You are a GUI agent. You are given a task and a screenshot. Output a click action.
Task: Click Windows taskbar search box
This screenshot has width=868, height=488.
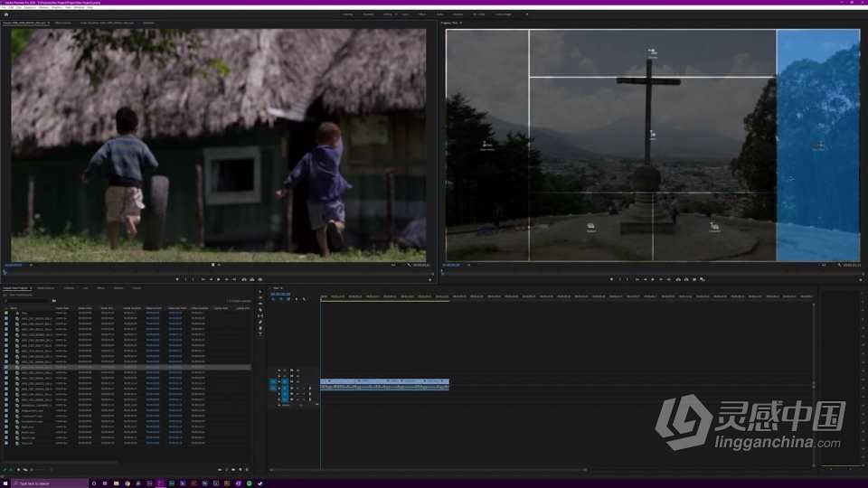(50, 483)
